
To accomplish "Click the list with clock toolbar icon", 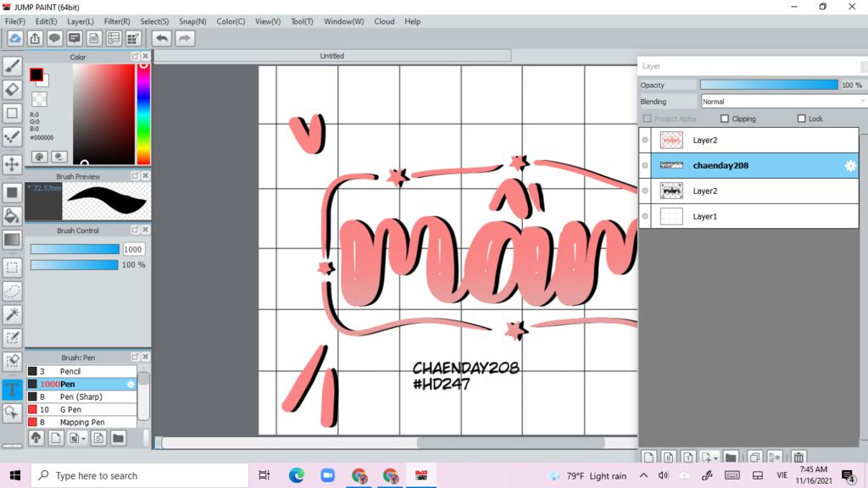I will click(x=114, y=38).
